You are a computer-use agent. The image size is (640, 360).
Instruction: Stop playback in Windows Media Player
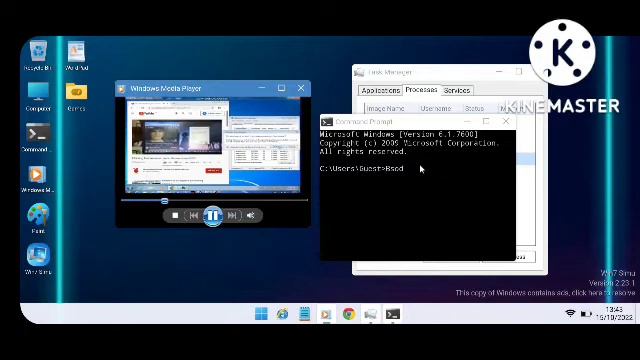pyautogui.click(x=175, y=216)
